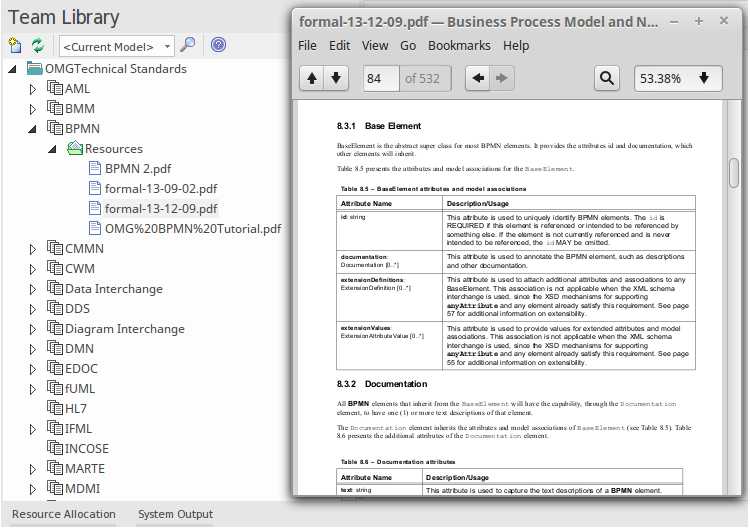750x530 pixels.
Task: Open the View menu
Action: pos(375,45)
